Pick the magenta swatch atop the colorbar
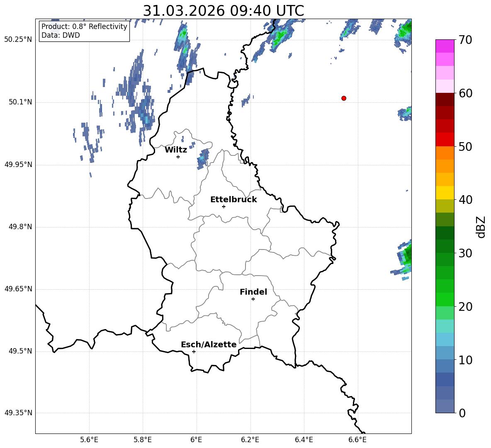The height and width of the screenshot is (448, 491). coord(445,46)
